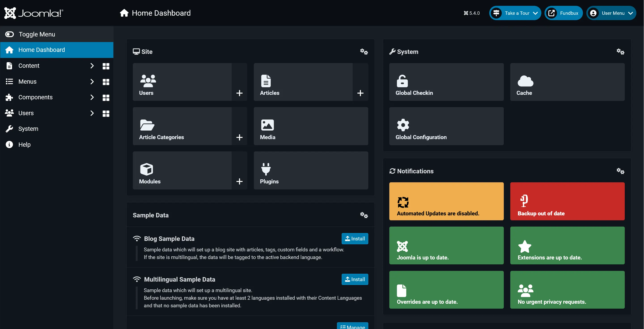Add a new article with plus icon
Viewport: 644px width, 329px height.
(360, 93)
